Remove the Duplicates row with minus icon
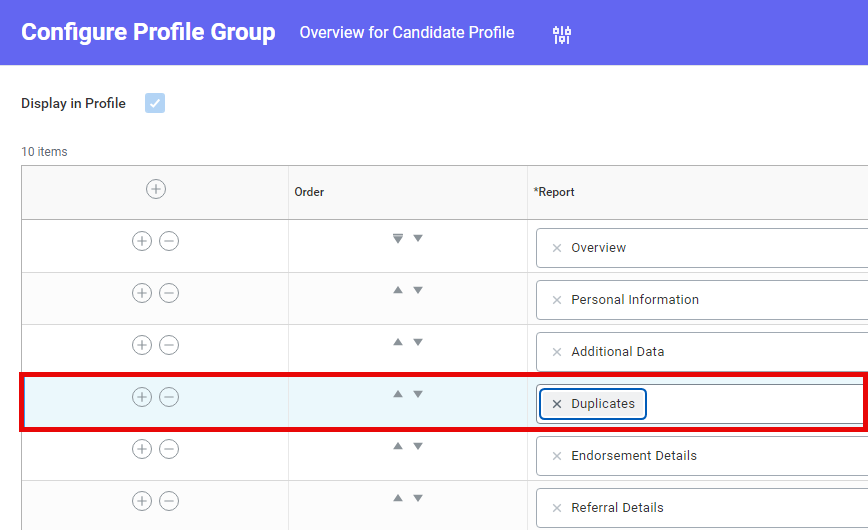The image size is (868, 530). [x=169, y=397]
